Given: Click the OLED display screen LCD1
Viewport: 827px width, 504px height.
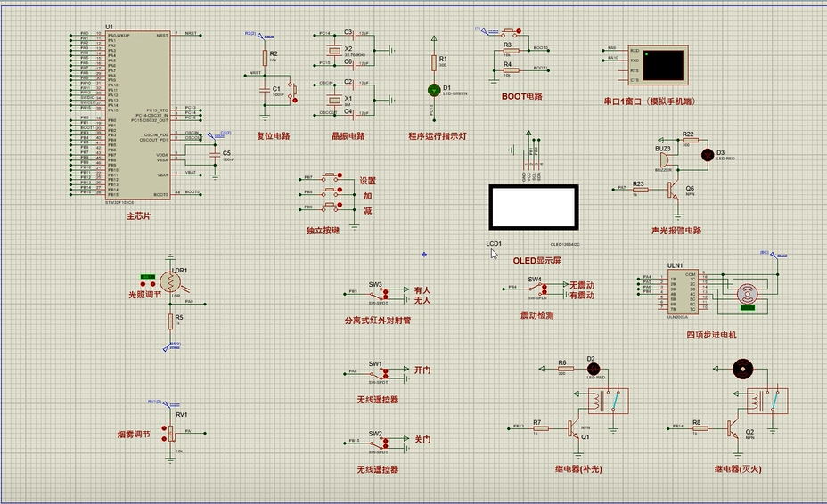Looking at the screenshot, I should pyautogui.click(x=533, y=207).
